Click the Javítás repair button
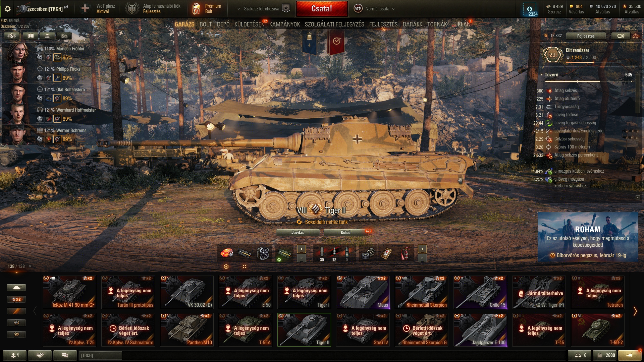The width and height of the screenshot is (644, 362). 298,233
